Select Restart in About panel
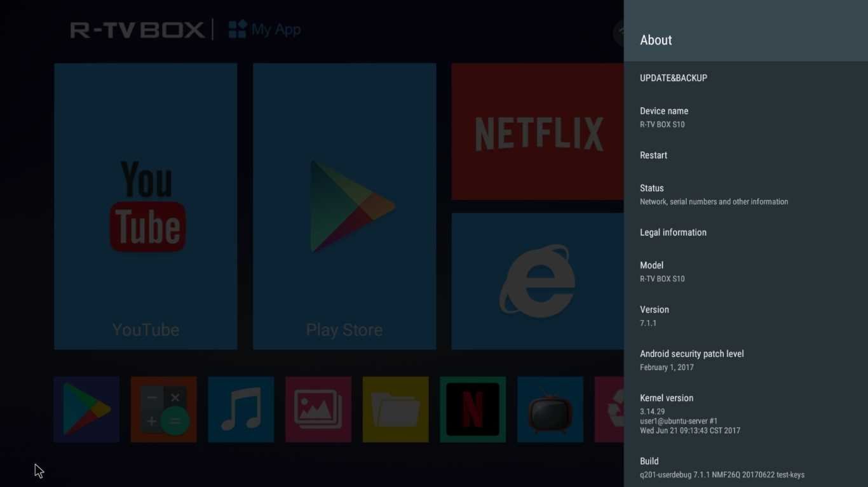 click(746, 156)
